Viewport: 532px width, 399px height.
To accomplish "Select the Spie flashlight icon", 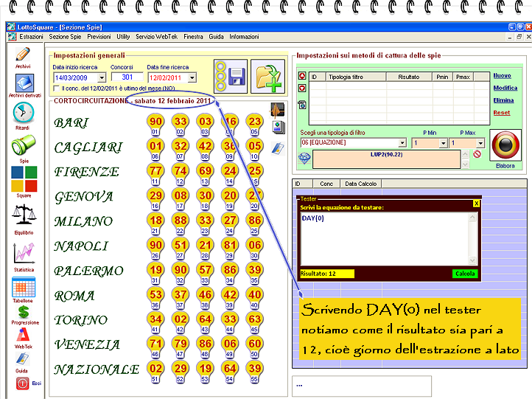I will [23, 145].
